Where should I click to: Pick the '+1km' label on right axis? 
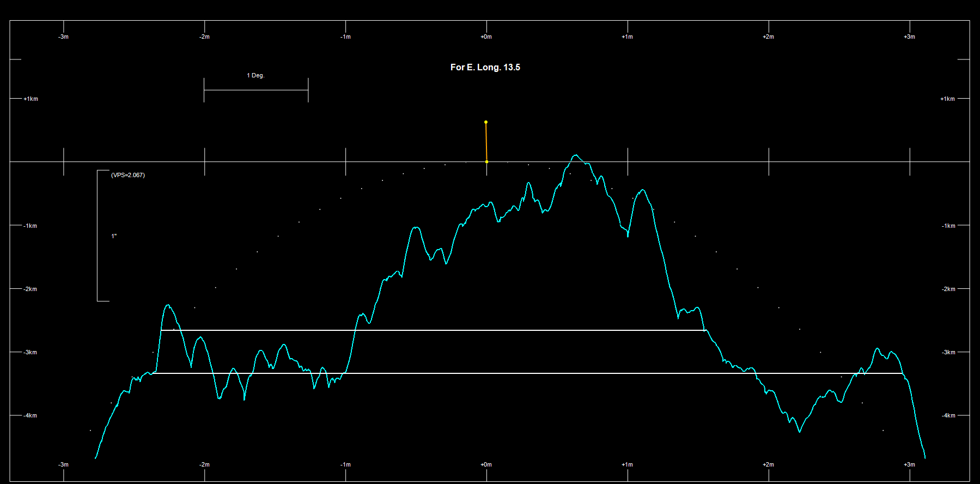click(947, 99)
